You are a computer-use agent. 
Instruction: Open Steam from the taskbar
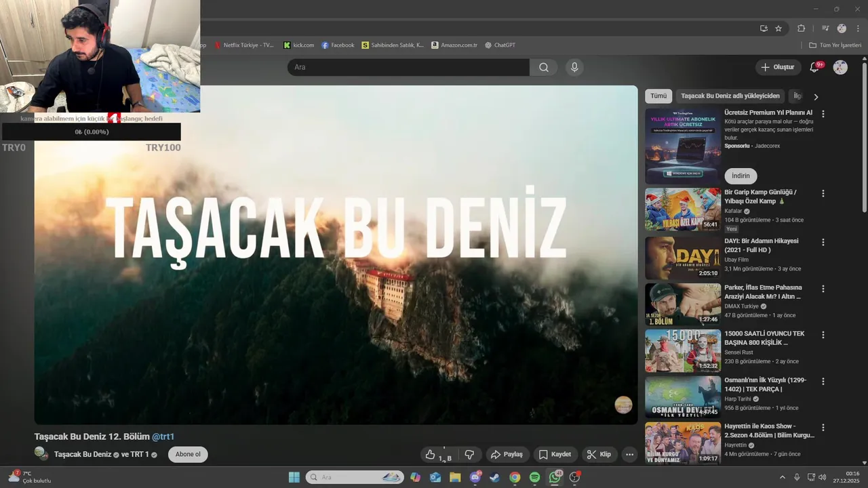(x=494, y=477)
